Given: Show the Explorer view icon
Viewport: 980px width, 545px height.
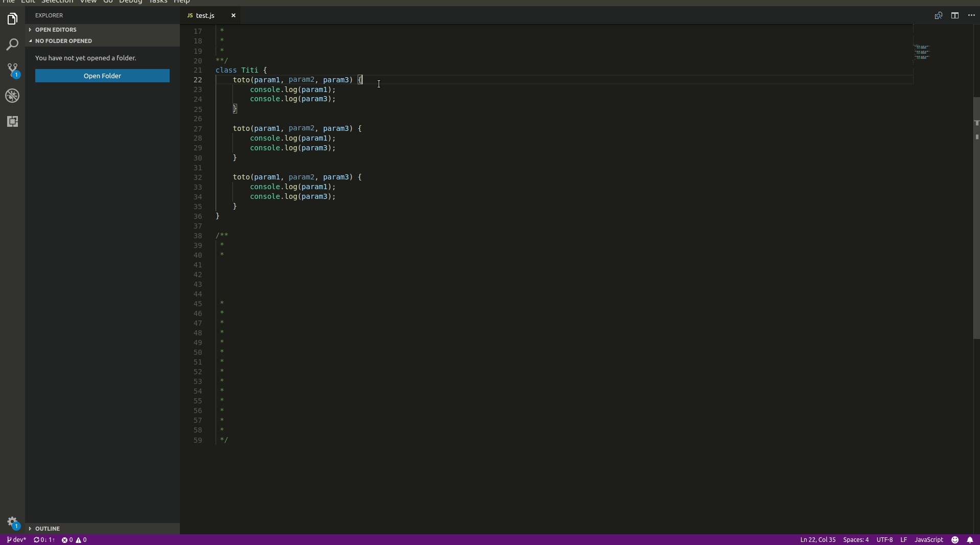Looking at the screenshot, I should coord(12,19).
